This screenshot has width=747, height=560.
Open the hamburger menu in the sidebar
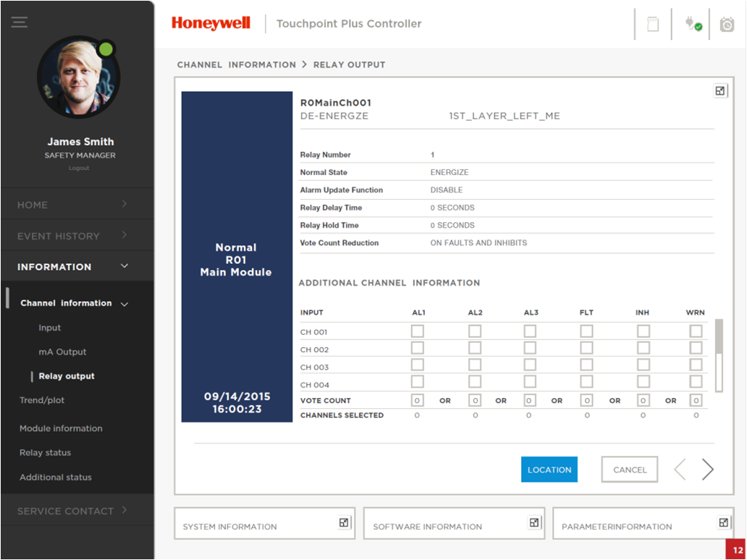[19, 22]
